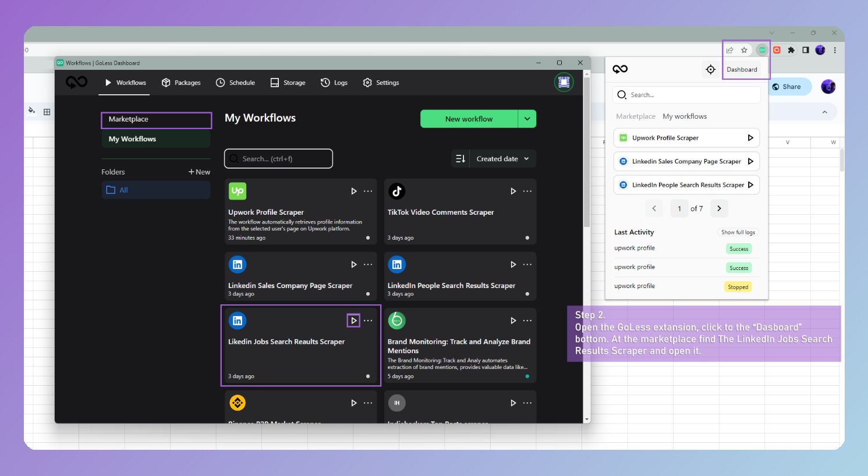Screen dimensions: 868x476
Task: Focus the workflow Search (ctrl+f) field
Action: click(278, 158)
